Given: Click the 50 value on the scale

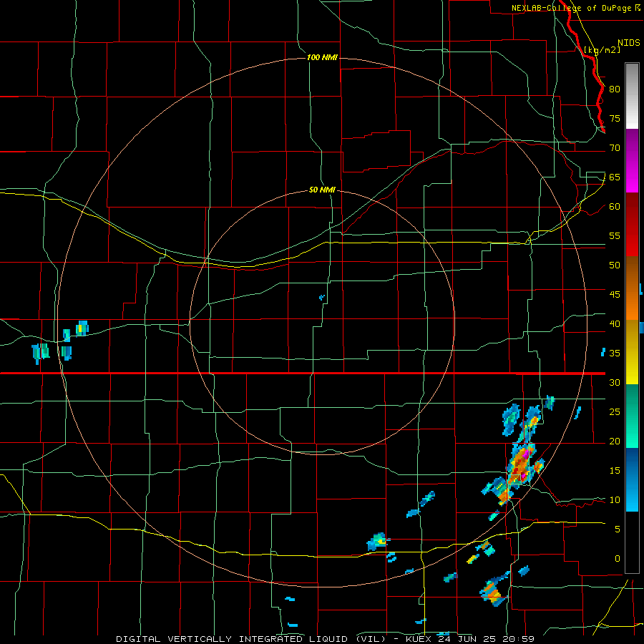Looking at the screenshot, I should tap(615, 265).
